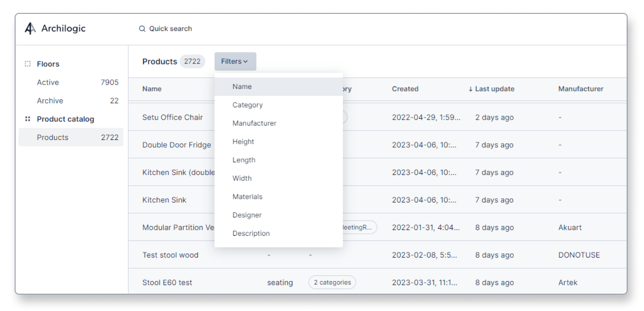Click created date 2022-01-31 cell
Viewport: 644px width, 311px height.
tap(426, 227)
